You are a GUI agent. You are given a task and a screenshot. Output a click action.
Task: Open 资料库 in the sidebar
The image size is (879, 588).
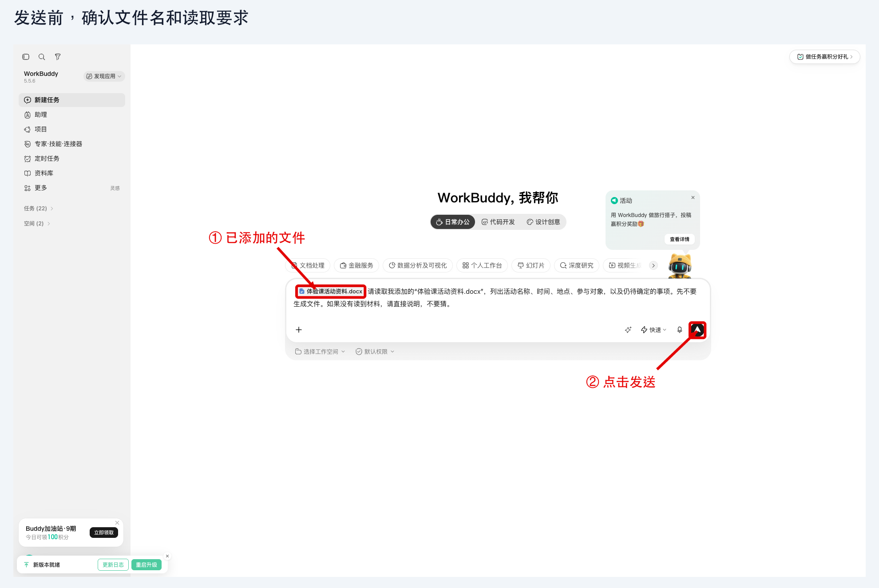[72, 173]
